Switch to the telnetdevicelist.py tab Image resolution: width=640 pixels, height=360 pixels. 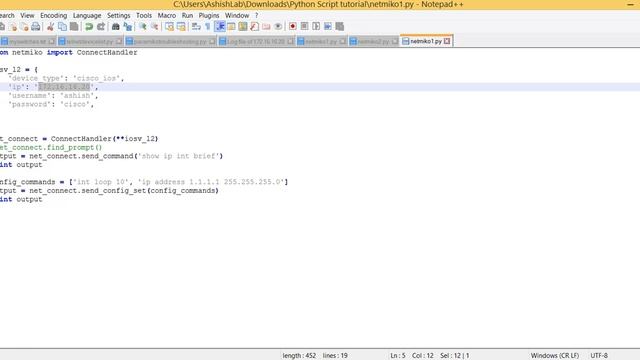click(x=89, y=42)
